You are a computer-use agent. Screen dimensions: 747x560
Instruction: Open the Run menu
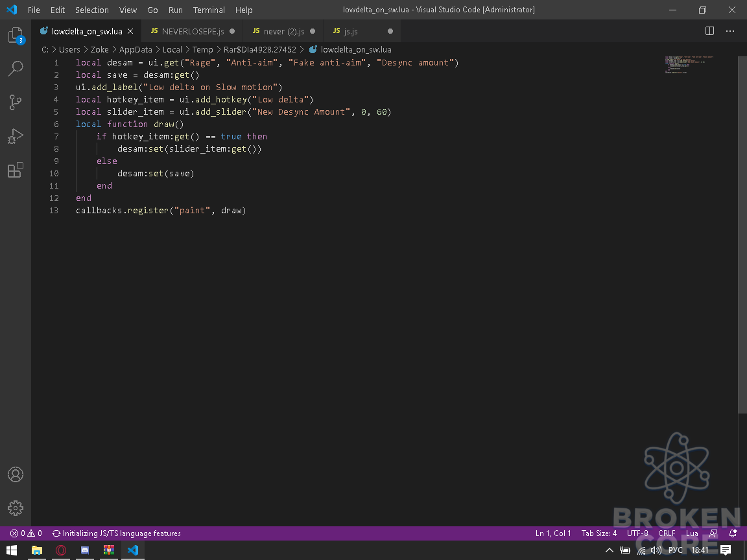(x=175, y=10)
